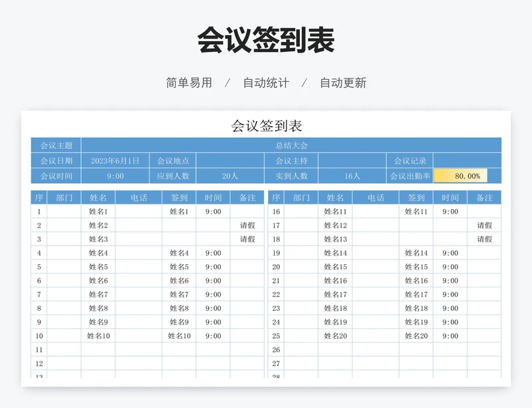
Task: Click the 姓名20 sign-in cell in row 25
Action: click(416, 335)
